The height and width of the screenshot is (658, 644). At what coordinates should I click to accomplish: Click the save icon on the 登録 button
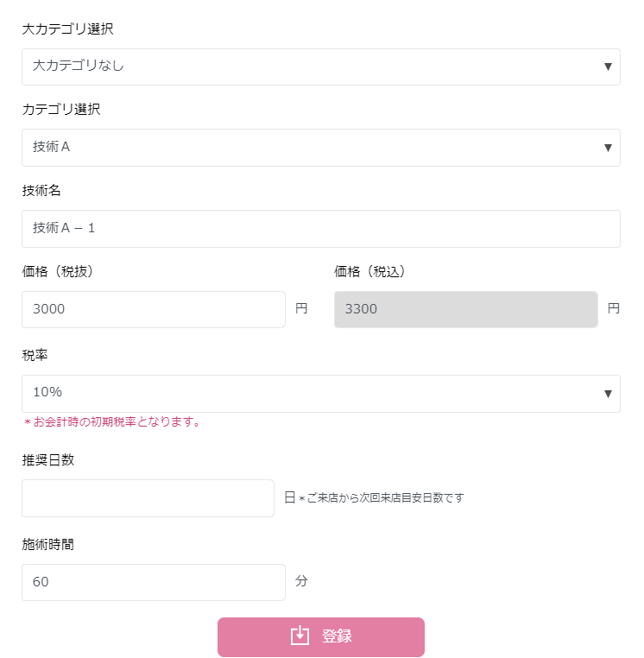tap(300, 636)
